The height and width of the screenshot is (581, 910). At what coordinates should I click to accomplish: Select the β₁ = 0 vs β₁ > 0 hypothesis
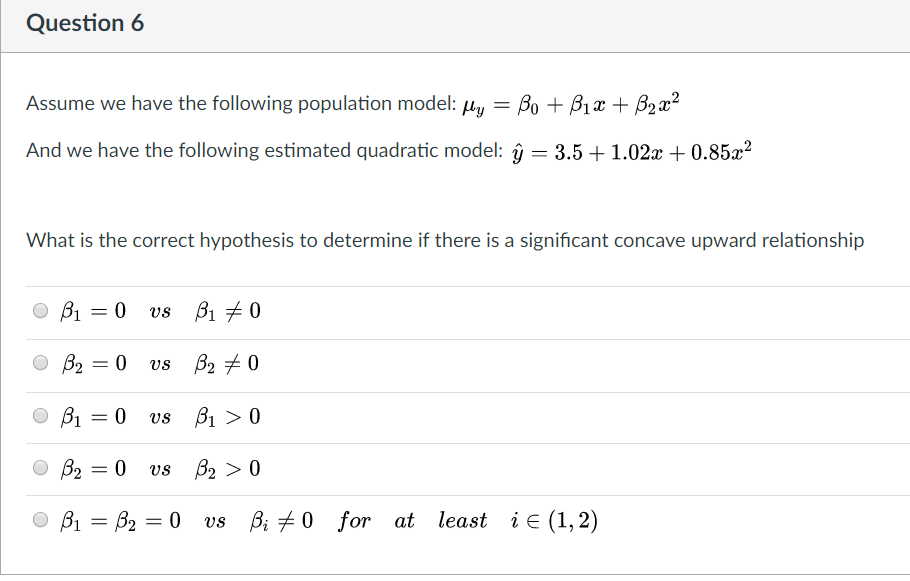click(x=40, y=417)
